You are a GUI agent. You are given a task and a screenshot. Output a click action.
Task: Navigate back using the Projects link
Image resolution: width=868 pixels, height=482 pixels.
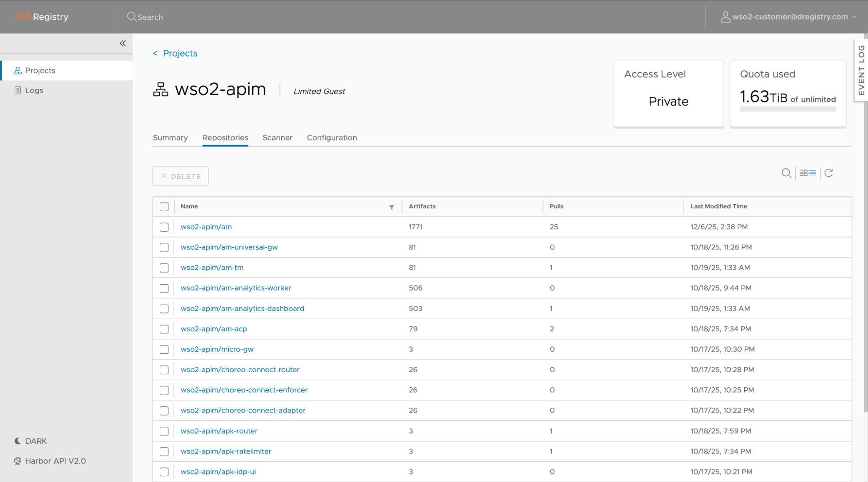coord(175,53)
